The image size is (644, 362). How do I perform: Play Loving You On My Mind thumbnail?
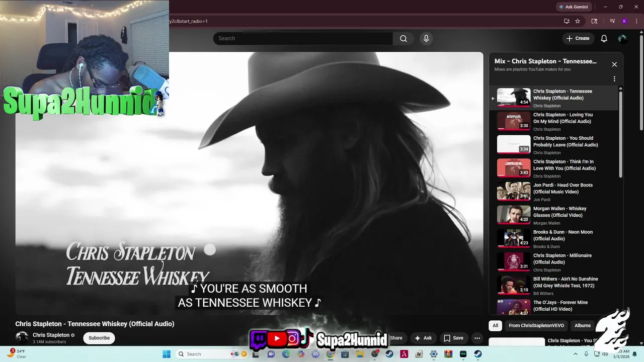coord(514,121)
